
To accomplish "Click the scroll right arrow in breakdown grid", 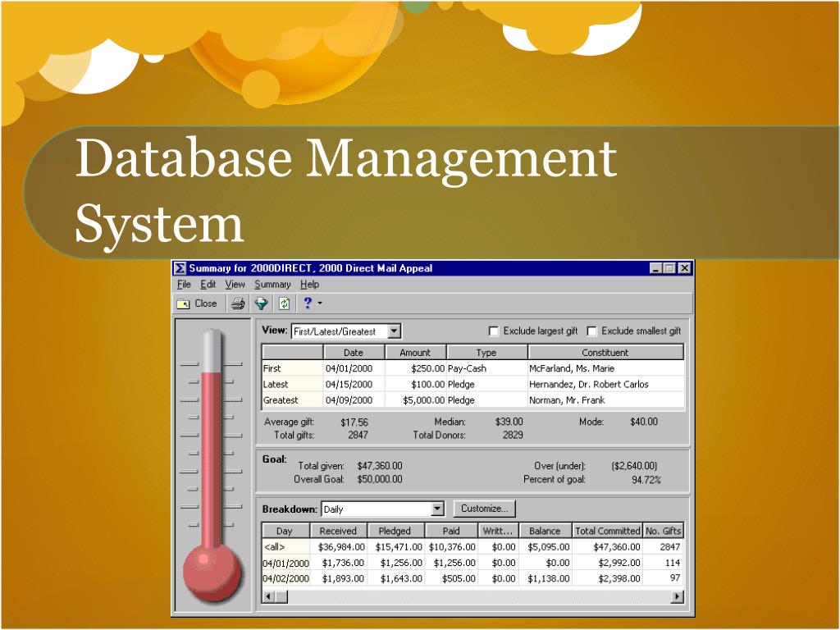I will [x=678, y=596].
